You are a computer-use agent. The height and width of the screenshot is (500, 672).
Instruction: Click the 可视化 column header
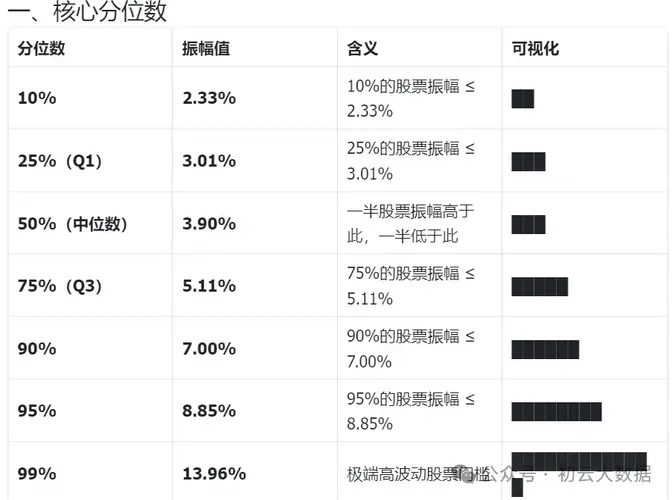coord(535,48)
